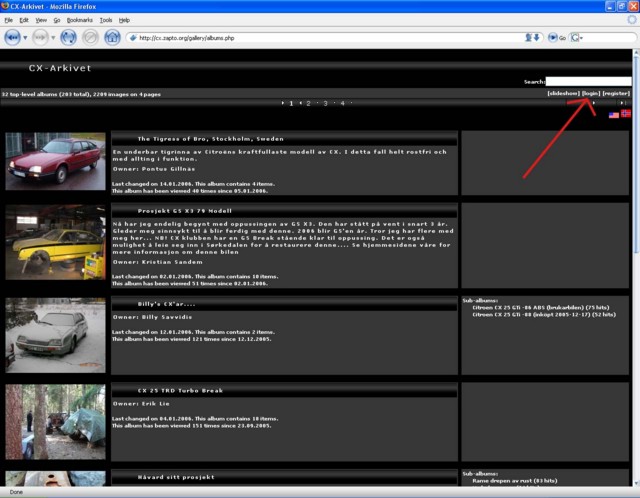Open the CX 25 TRD Turbo Break album
Image resolution: width=640 pixels, height=498 pixels.
click(180, 391)
